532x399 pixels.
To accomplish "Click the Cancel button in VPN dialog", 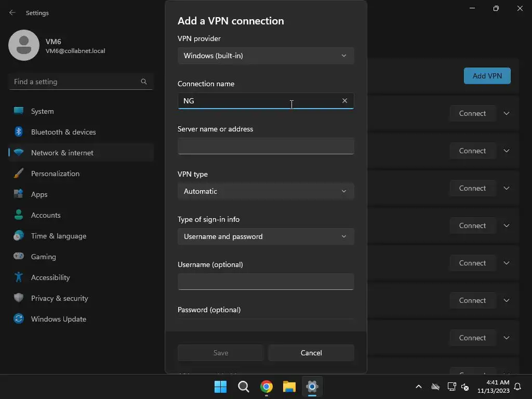I will click(311, 353).
